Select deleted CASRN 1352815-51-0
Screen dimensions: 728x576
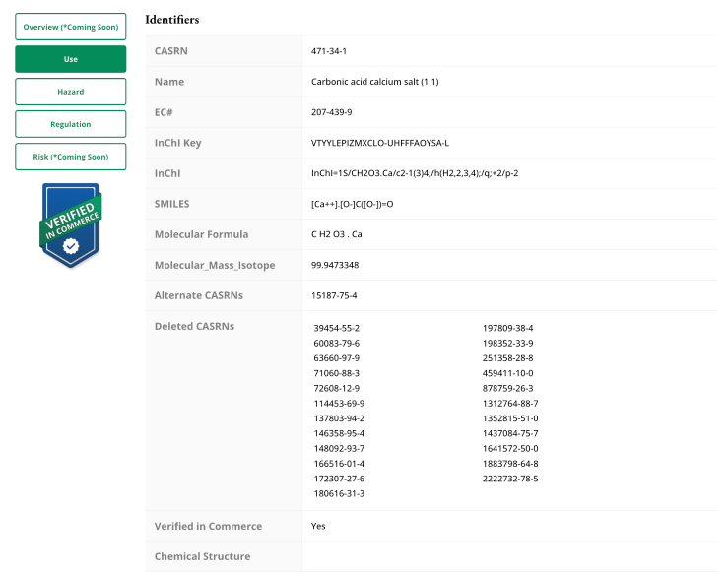pos(510,418)
